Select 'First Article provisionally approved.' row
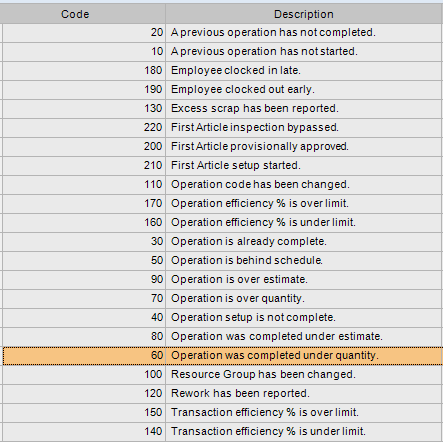 tap(223, 147)
